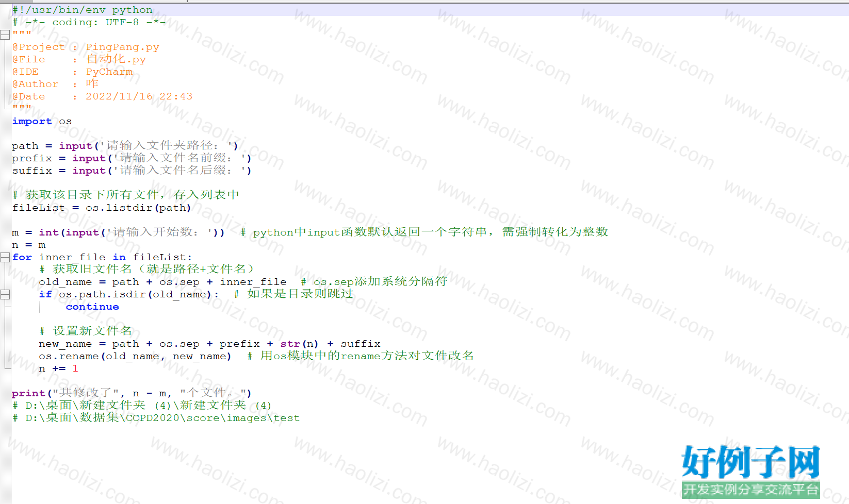Click the 'old_name = path + os.sep' statement

[x=162, y=282]
